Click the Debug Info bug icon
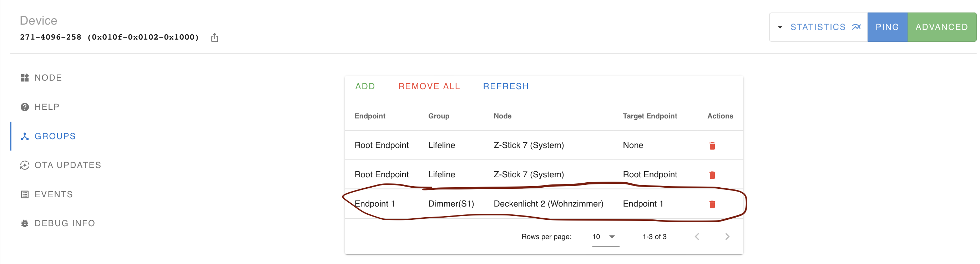 click(25, 223)
